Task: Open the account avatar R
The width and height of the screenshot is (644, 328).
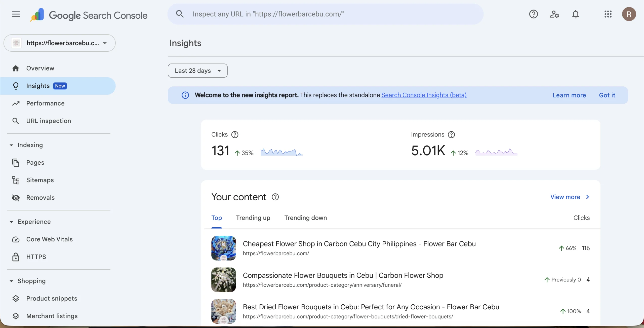Action: pos(629,14)
